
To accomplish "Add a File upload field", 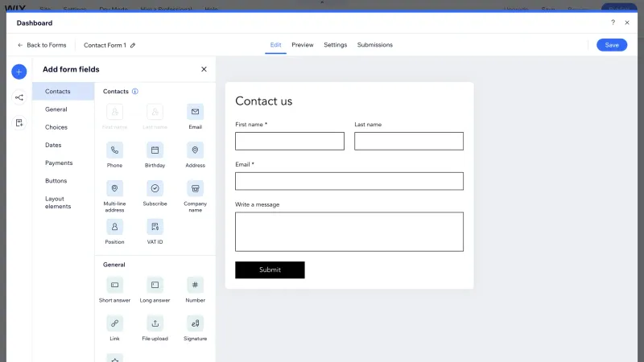I will coord(155,323).
